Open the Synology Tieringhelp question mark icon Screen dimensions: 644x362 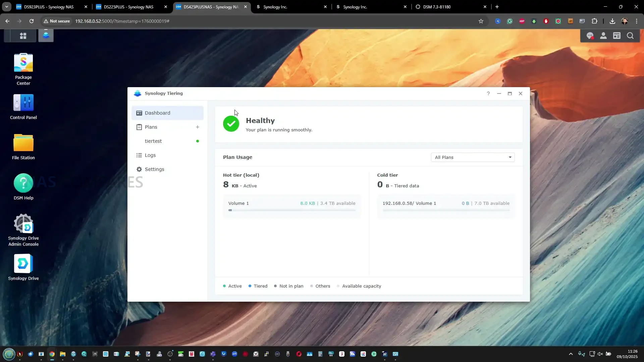[488, 94]
